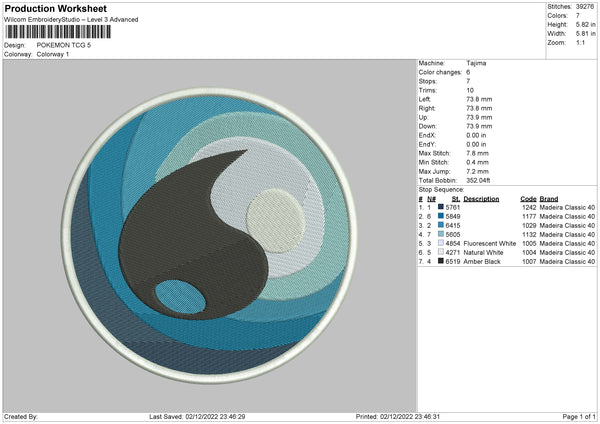The width and height of the screenshot is (600, 424).
Task: Click the Natural White description
Action: point(483,253)
